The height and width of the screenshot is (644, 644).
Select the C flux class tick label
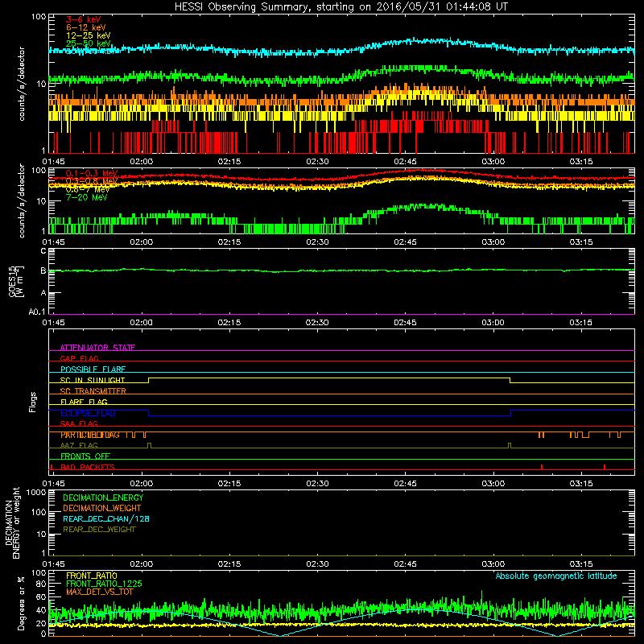coord(43,251)
